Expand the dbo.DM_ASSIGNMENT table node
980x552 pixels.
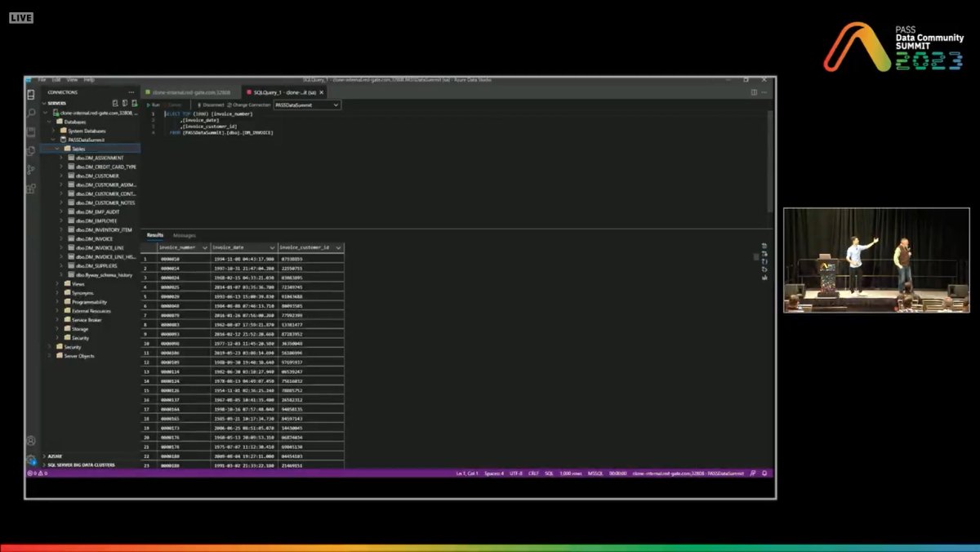(61, 158)
